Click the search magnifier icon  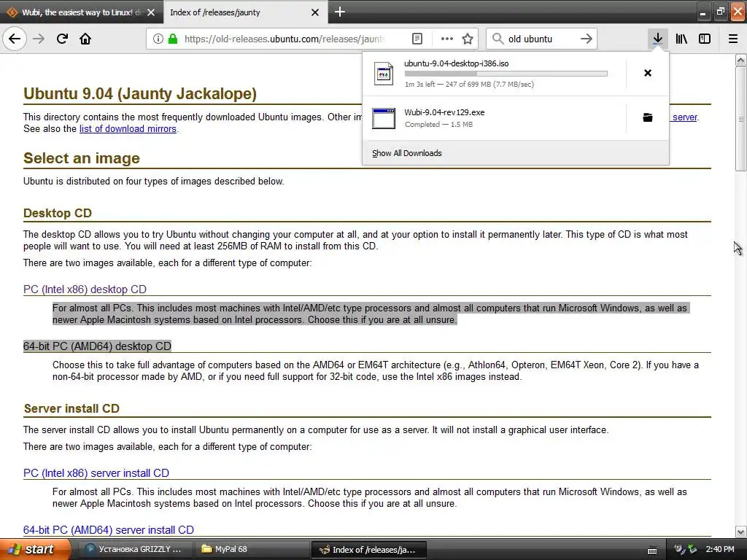tap(498, 39)
